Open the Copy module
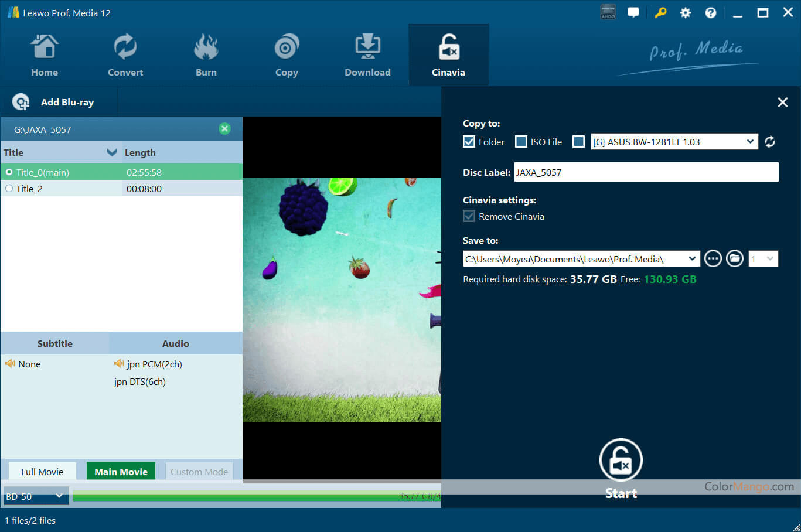Image resolution: width=801 pixels, height=532 pixels. point(287,56)
